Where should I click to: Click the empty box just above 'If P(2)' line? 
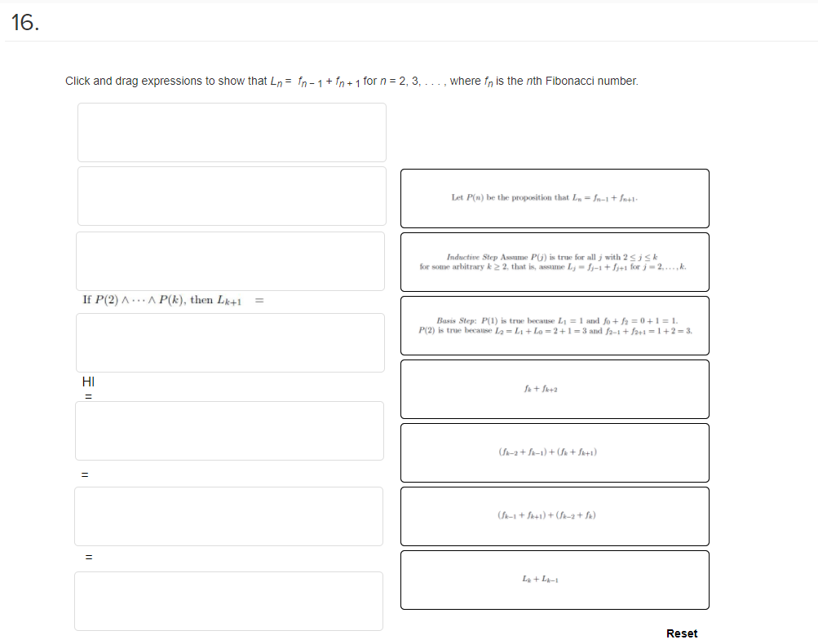(x=230, y=261)
